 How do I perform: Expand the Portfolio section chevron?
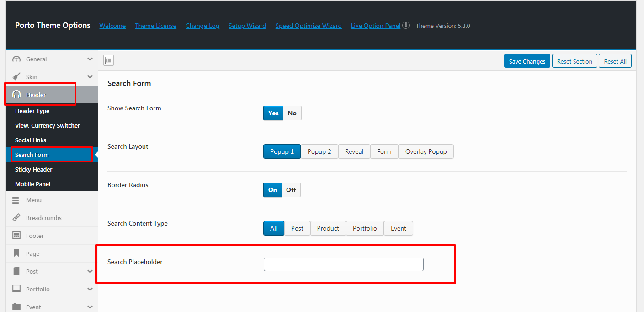tap(90, 289)
